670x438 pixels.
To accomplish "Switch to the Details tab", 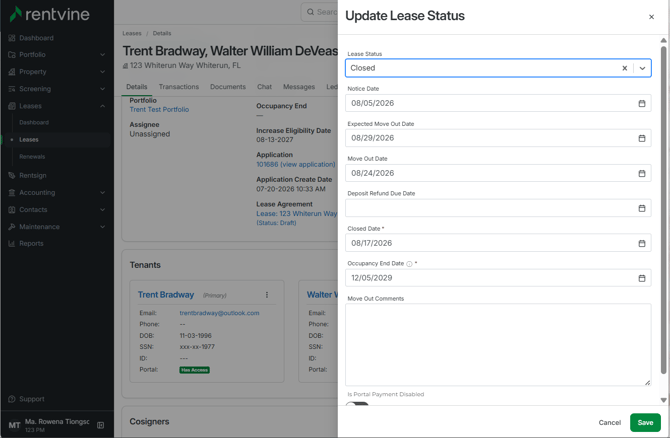I will click(x=137, y=87).
